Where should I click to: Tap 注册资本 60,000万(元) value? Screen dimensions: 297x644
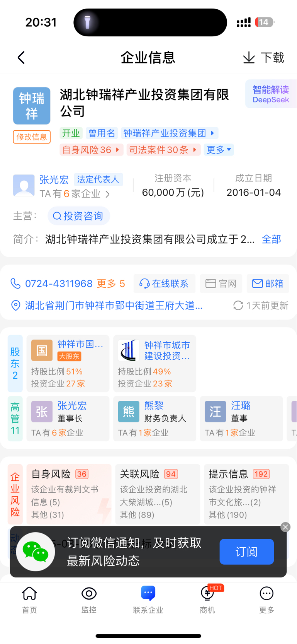tap(173, 192)
